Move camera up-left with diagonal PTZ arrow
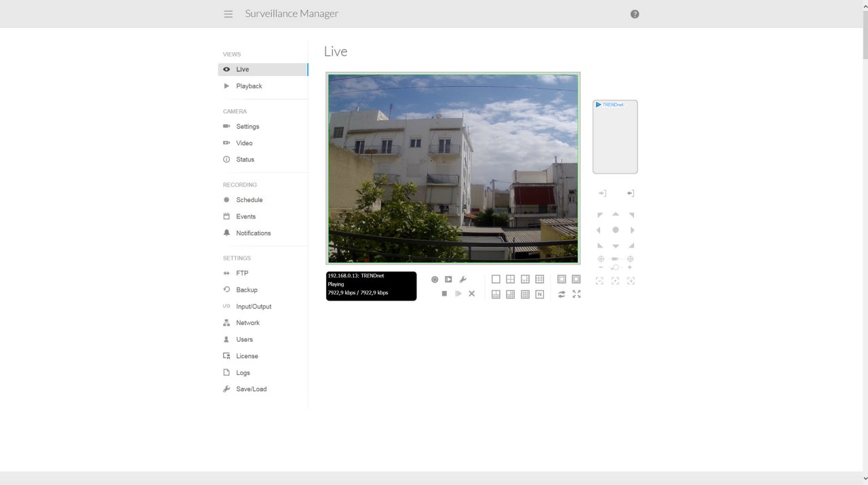This screenshot has width=868, height=485. click(599, 215)
